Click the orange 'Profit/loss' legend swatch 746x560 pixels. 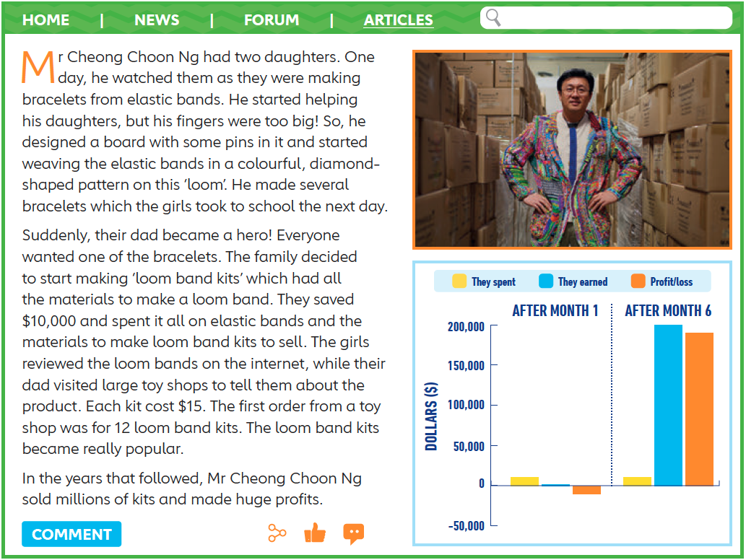[638, 281]
